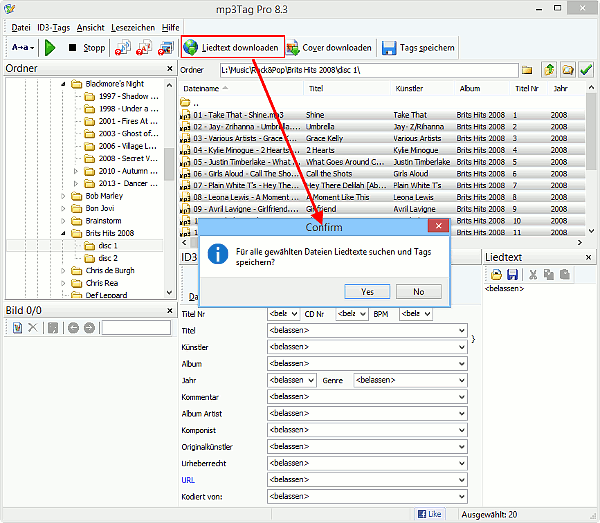This screenshot has height=523, width=600.
Task: Click the load image icon in Bild panel
Action: (17, 328)
